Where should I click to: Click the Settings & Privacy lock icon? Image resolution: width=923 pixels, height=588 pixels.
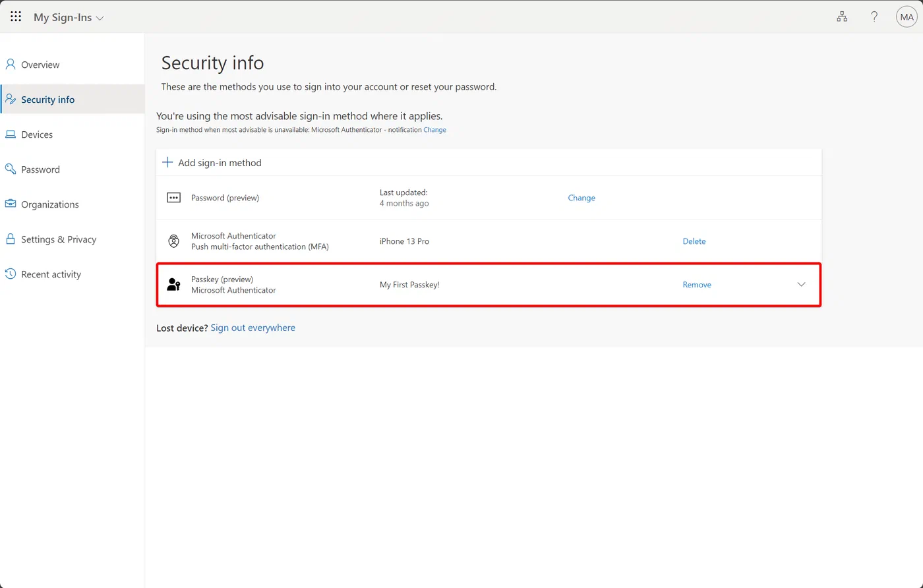(x=11, y=239)
